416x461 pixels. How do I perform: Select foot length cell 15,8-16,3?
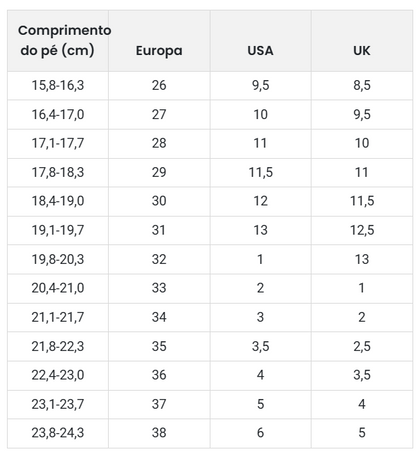coord(58,85)
